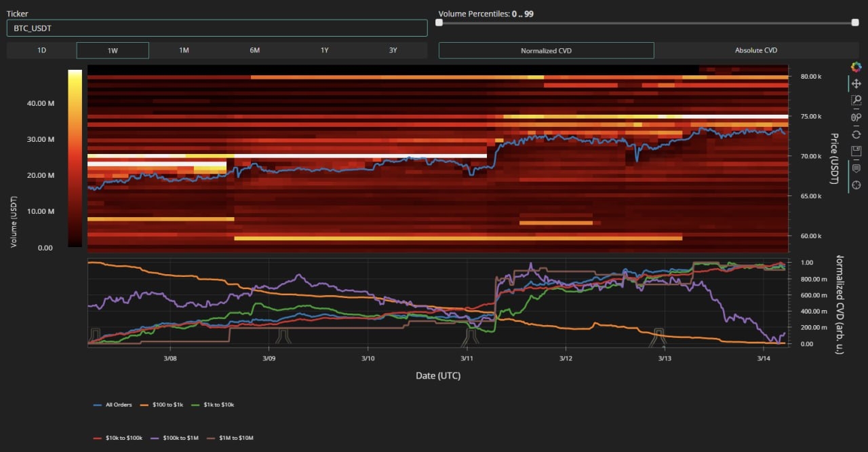
Task: Click the right Volume Percentiles slider handle
Action: coord(854,22)
